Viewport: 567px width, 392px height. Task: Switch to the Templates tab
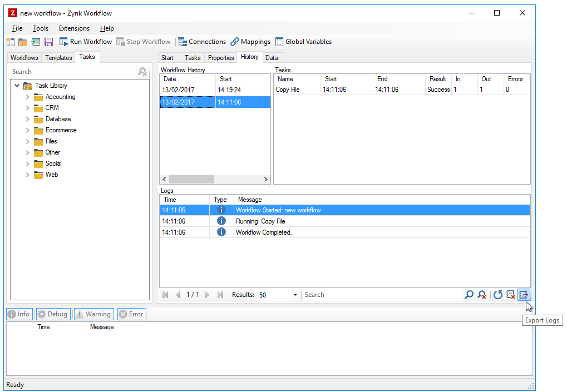(58, 58)
